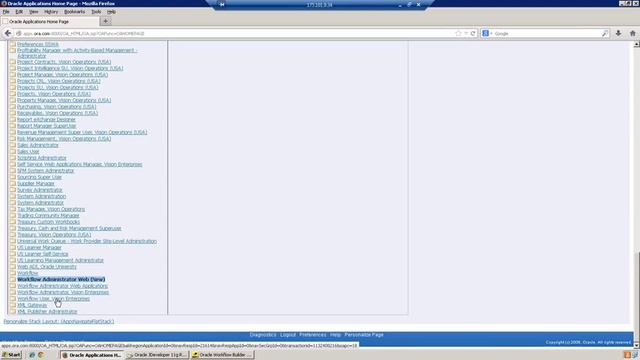The image size is (640, 360).
Task: Click folder icon beside Purchasing, Vision Operations (USA)
Action: [13, 107]
